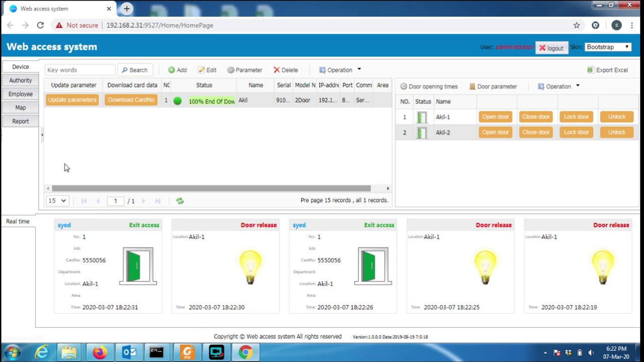This screenshot has height=362, width=644.
Task: Close door for Akil-1
Action: 536,117
